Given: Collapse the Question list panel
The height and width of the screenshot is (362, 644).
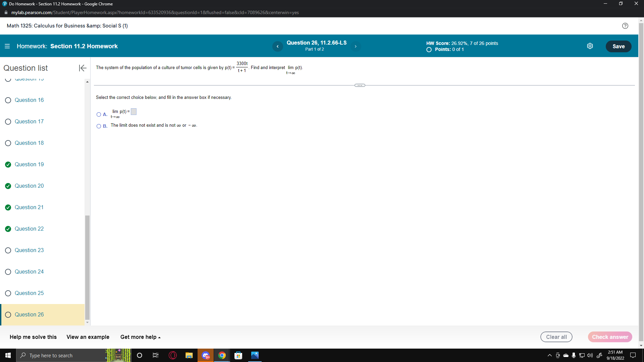Looking at the screenshot, I should coord(82,68).
